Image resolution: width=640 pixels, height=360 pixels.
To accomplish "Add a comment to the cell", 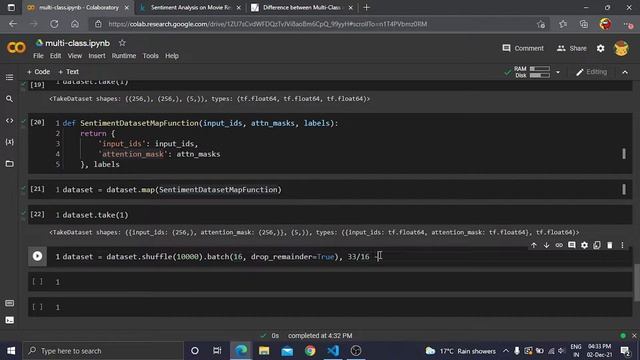I will pos(571,245).
